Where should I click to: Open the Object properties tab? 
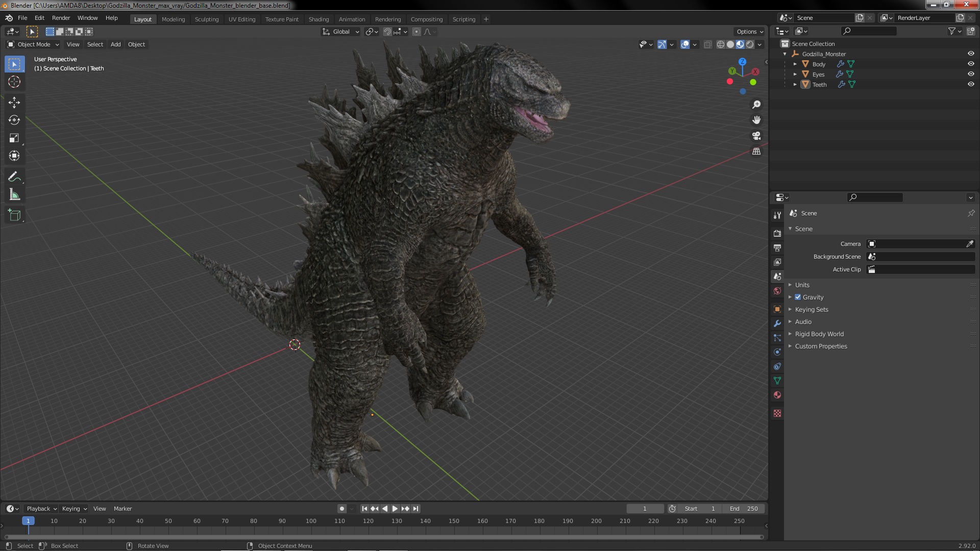tap(777, 309)
